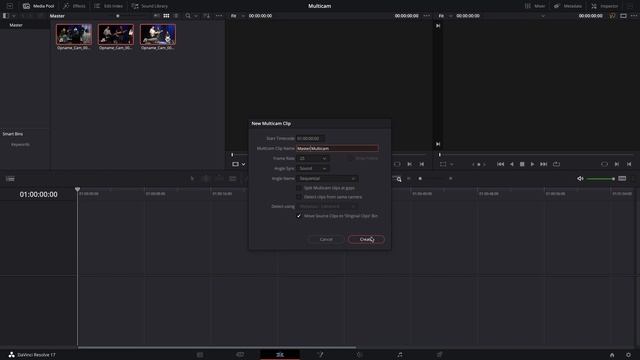Viewport: 640px width, 360px height.
Task: Toggle the bin list sidebar icon
Action: pos(5,16)
